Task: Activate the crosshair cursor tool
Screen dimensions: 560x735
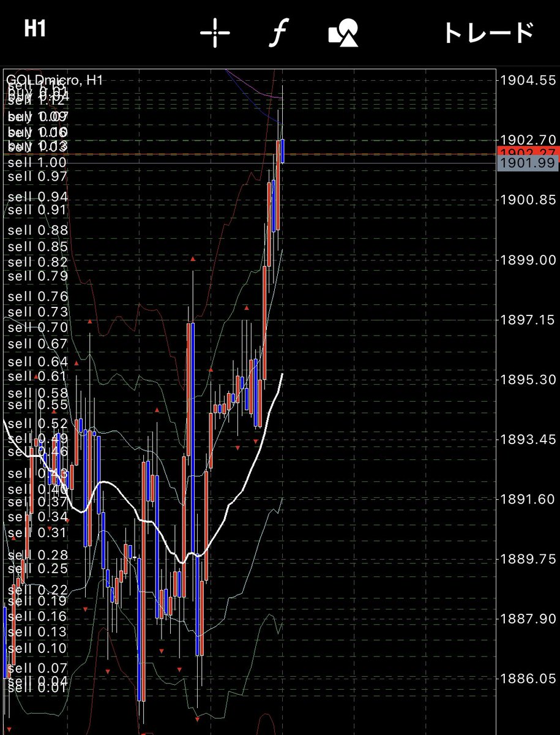Action: click(215, 32)
